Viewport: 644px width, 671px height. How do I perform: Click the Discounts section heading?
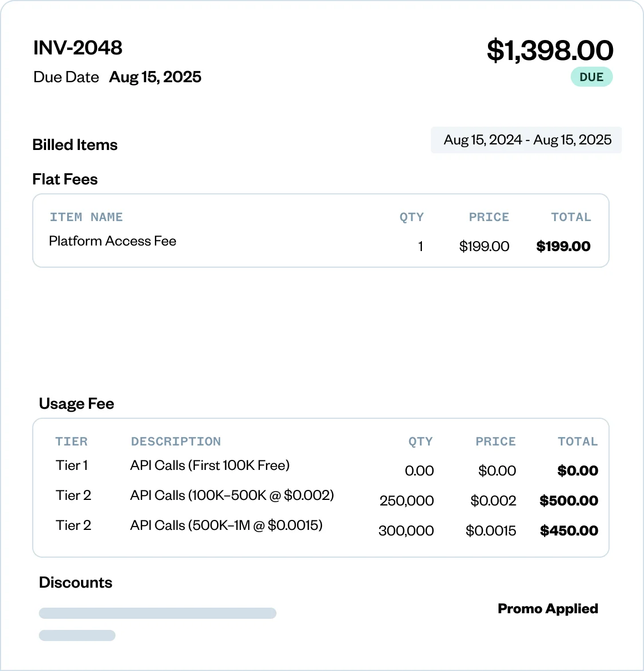[76, 583]
